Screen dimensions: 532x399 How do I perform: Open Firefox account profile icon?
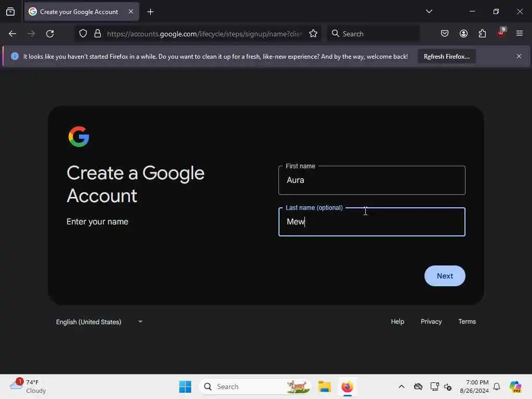tap(463, 34)
